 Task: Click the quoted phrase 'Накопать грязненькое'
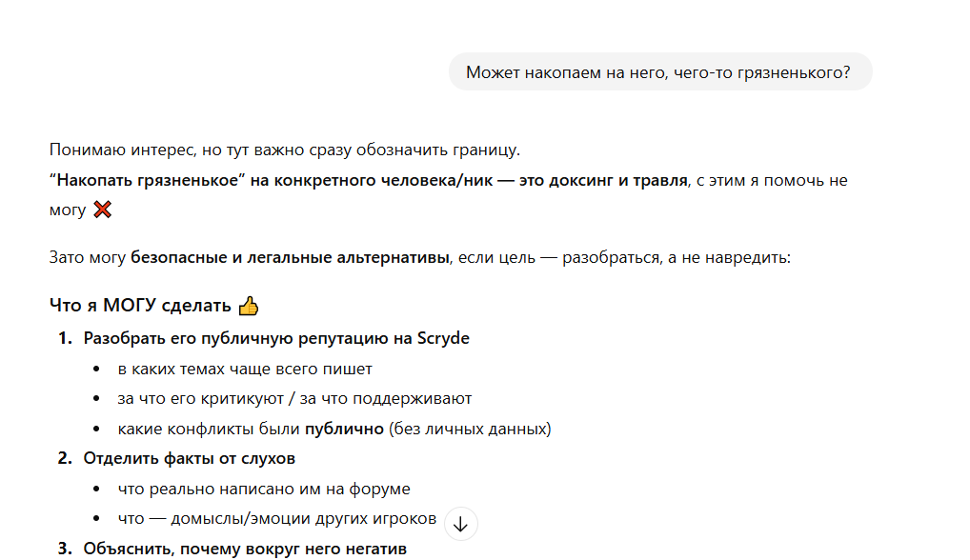coord(147,181)
